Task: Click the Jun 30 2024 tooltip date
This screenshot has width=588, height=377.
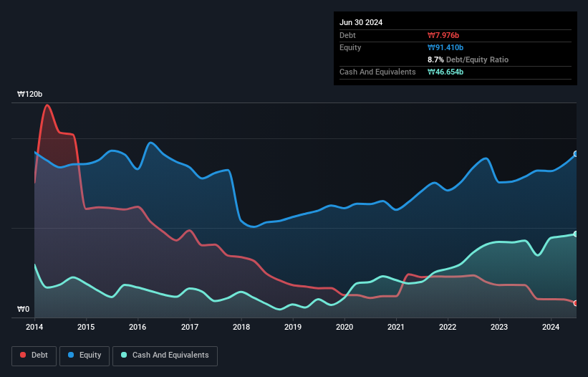Action: point(361,22)
